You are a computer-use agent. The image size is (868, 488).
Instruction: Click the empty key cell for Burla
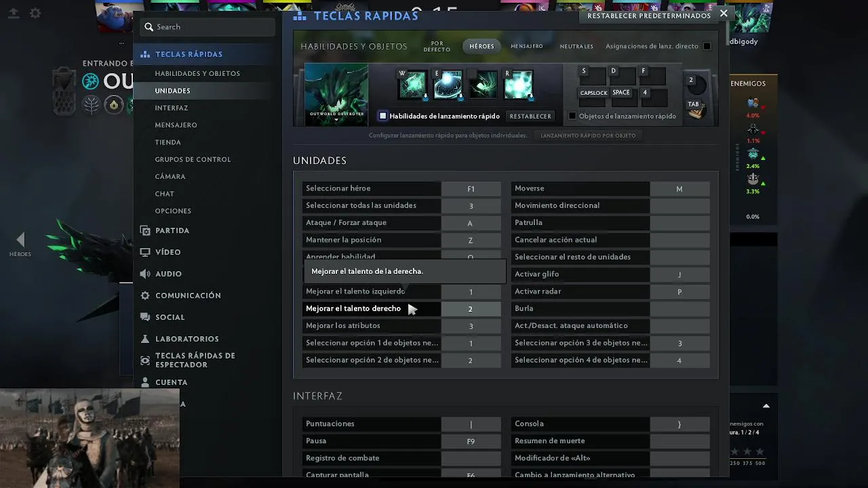pyautogui.click(x=679, y=308)
